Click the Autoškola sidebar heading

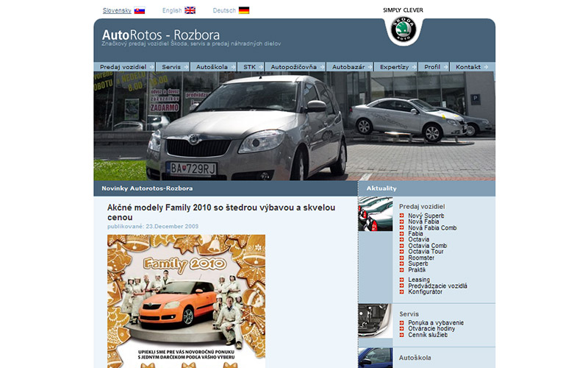coord(415,358)
